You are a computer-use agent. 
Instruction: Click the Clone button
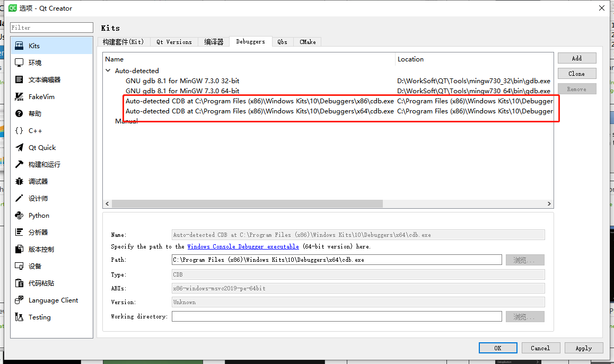pos(577,74)
